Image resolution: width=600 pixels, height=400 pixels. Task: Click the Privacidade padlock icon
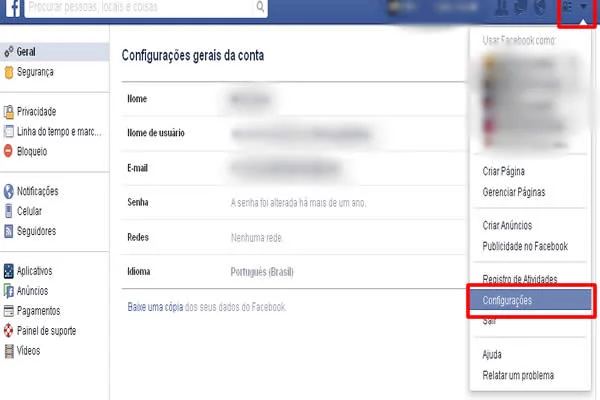point(8,112)
